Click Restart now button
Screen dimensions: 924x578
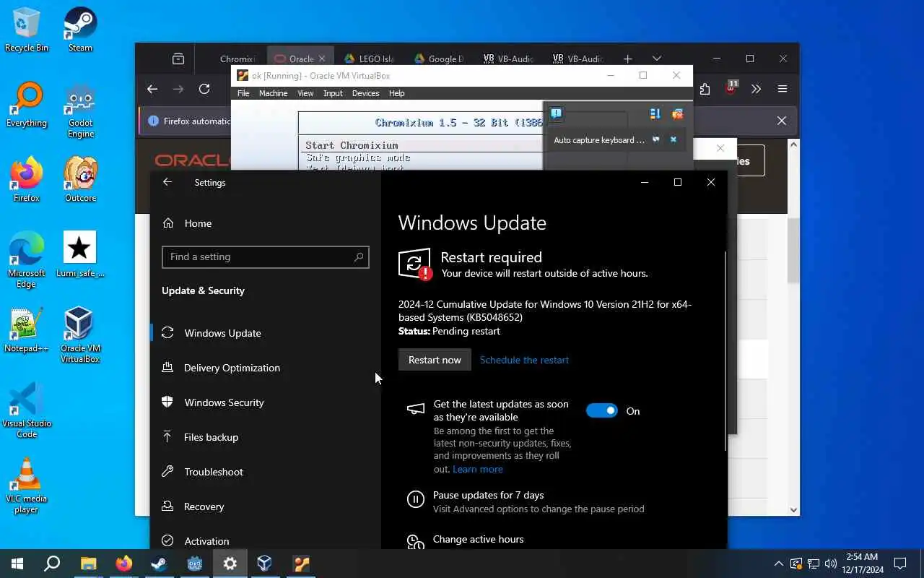(435, 360)
